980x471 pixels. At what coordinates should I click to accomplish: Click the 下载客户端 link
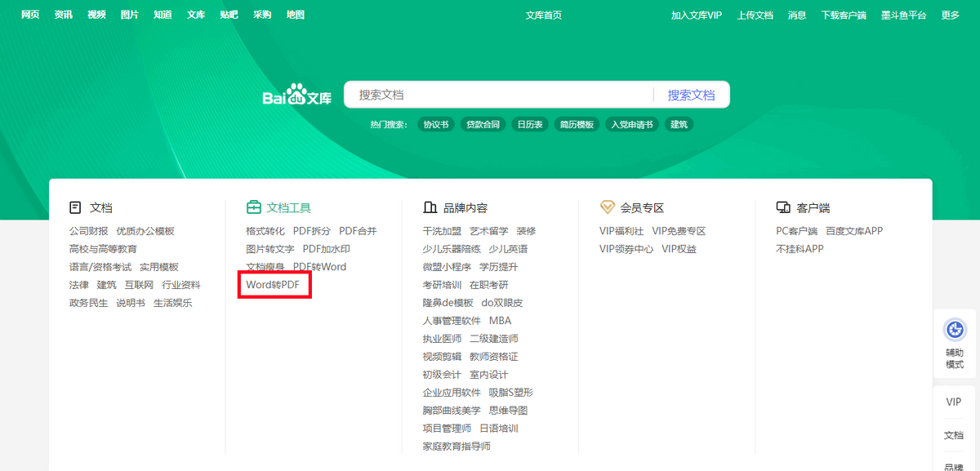844,14
